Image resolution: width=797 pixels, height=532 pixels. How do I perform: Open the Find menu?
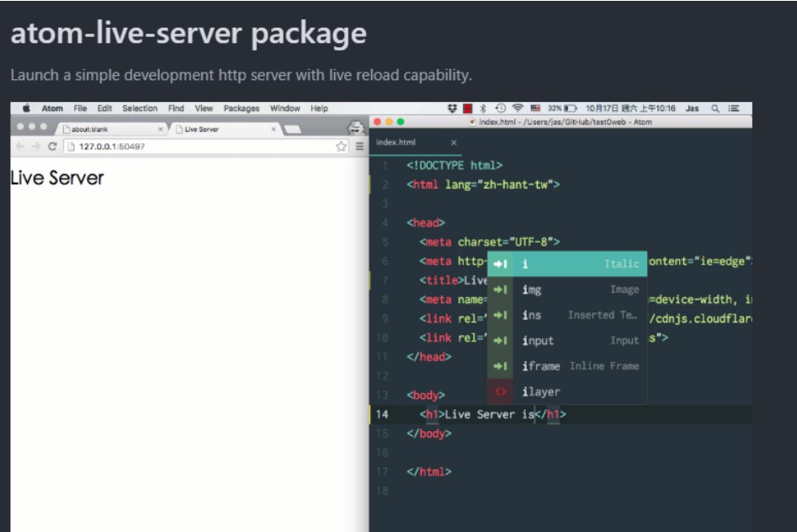point(176,109)
